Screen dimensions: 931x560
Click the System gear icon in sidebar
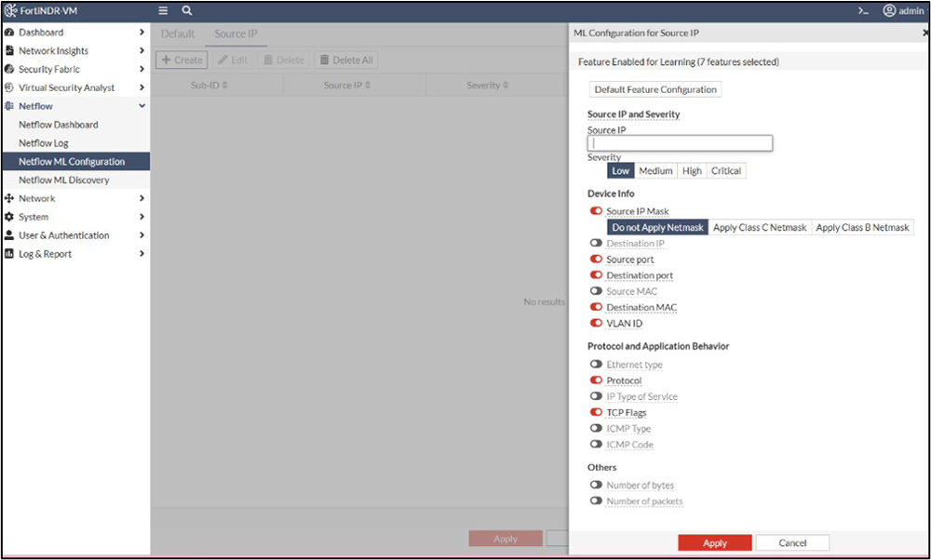pyautogui.click(x=9, y=217)
